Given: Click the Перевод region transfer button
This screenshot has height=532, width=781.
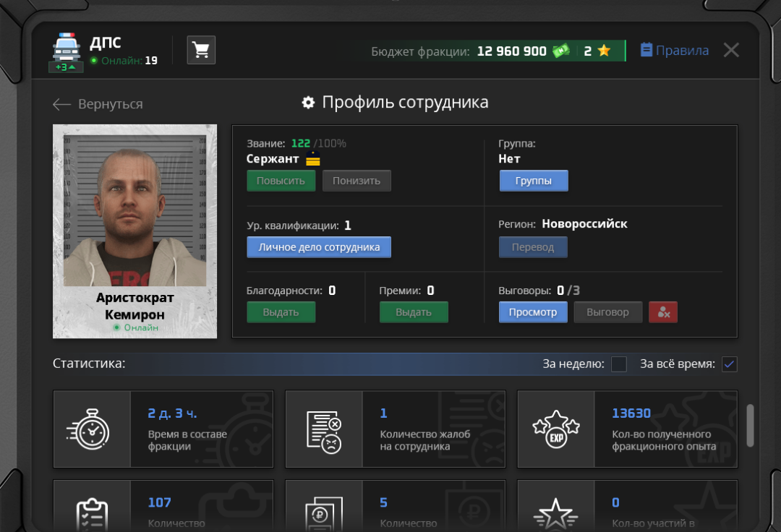Looking at the screenshot, I should [x=533, y=246].
